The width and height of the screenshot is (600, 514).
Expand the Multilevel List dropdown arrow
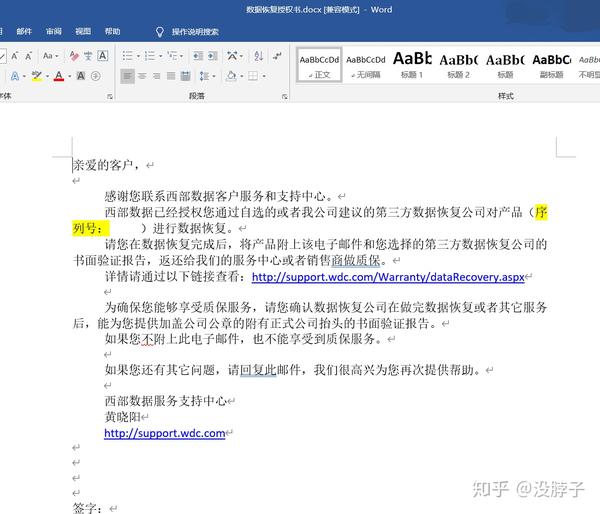pyautogui.click(x=181, y=57)
